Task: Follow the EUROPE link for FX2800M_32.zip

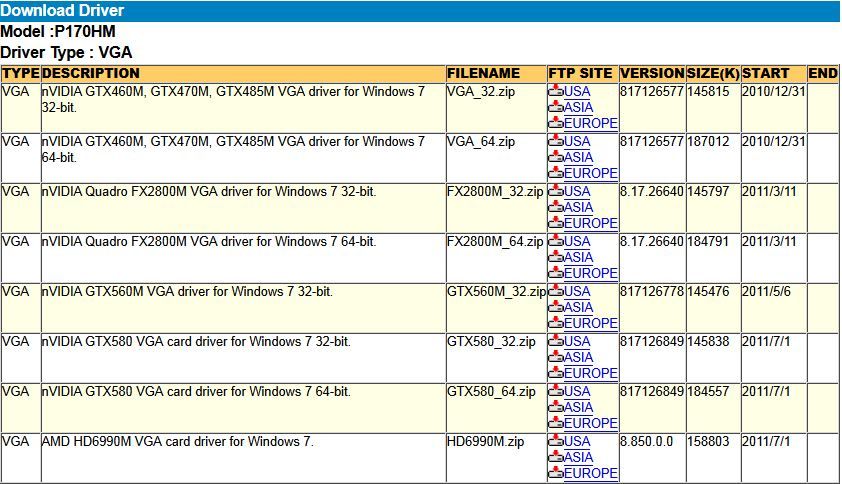Action: click(x=591, y=223)
